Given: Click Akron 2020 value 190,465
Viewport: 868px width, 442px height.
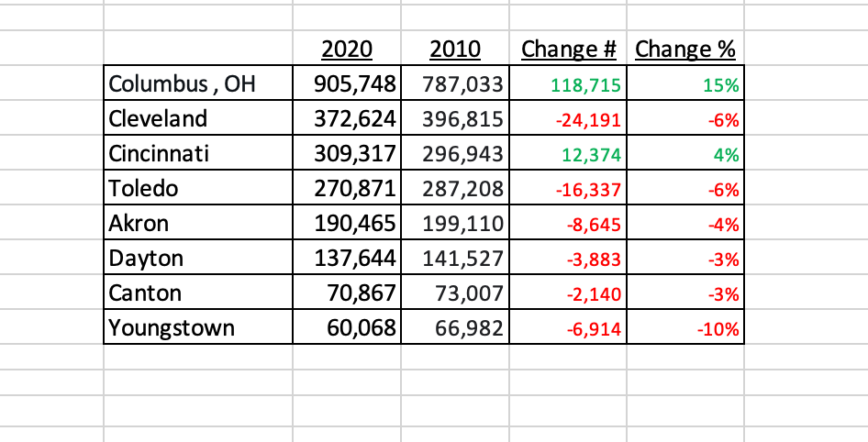Looking at the screenshot, I should point(347,223).
